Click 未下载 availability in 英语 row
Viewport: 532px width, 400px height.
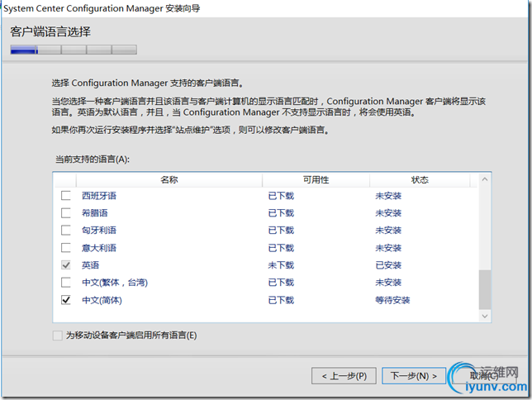point(281,265)
